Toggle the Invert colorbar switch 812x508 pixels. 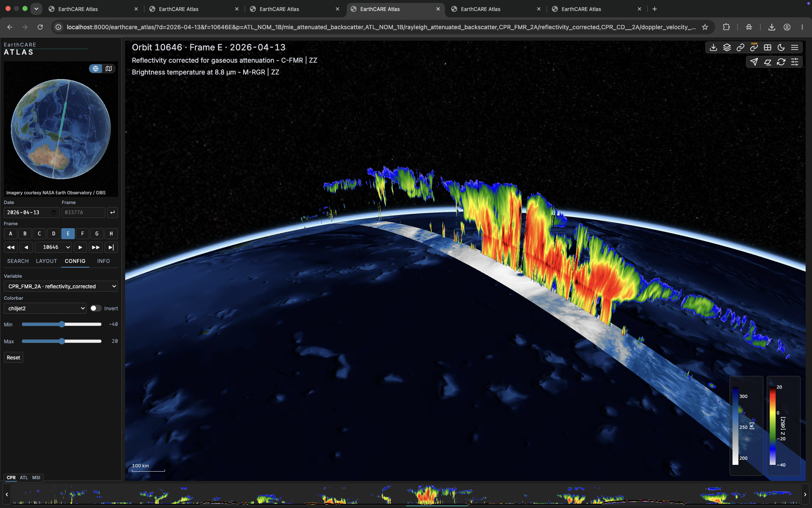coord(96,308)
